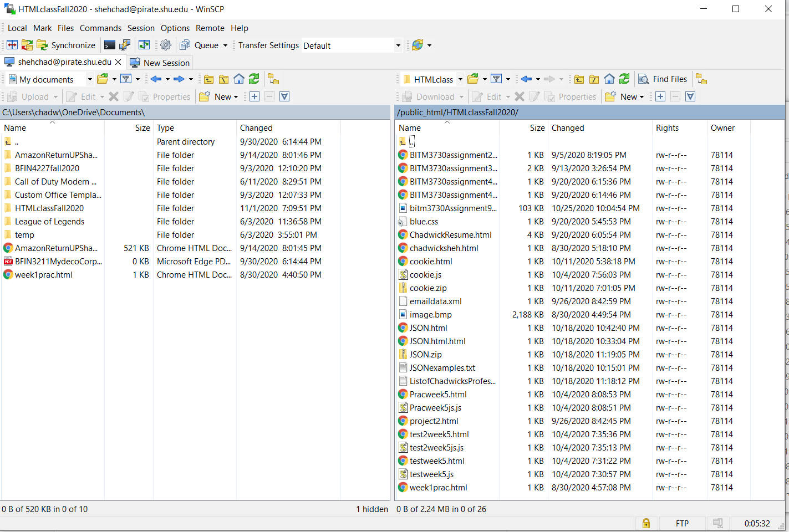Click the Find Files button

click(663, 79)
